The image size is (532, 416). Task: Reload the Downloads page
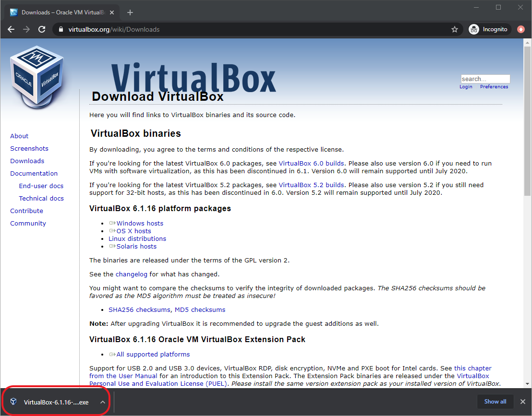(x=41, y=29)
